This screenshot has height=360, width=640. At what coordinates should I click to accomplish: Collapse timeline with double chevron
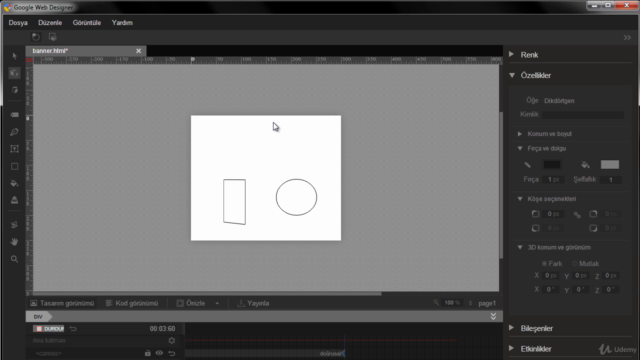tap(493, 316)
